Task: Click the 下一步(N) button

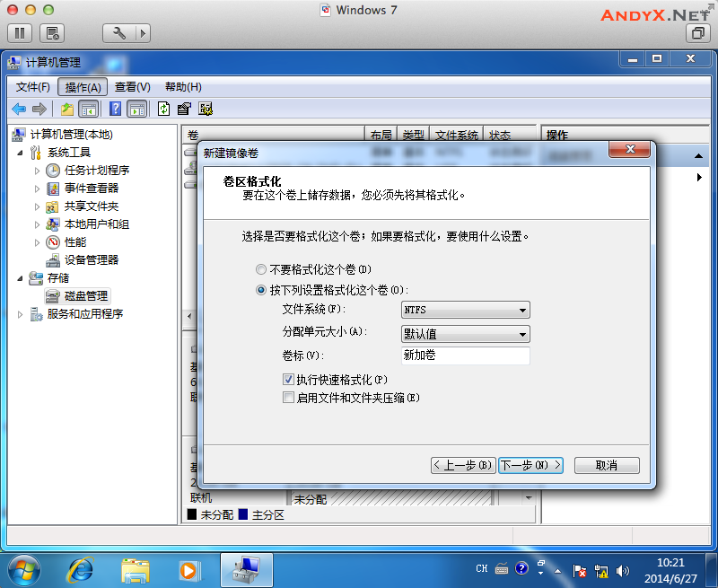Action: [530, 465]
